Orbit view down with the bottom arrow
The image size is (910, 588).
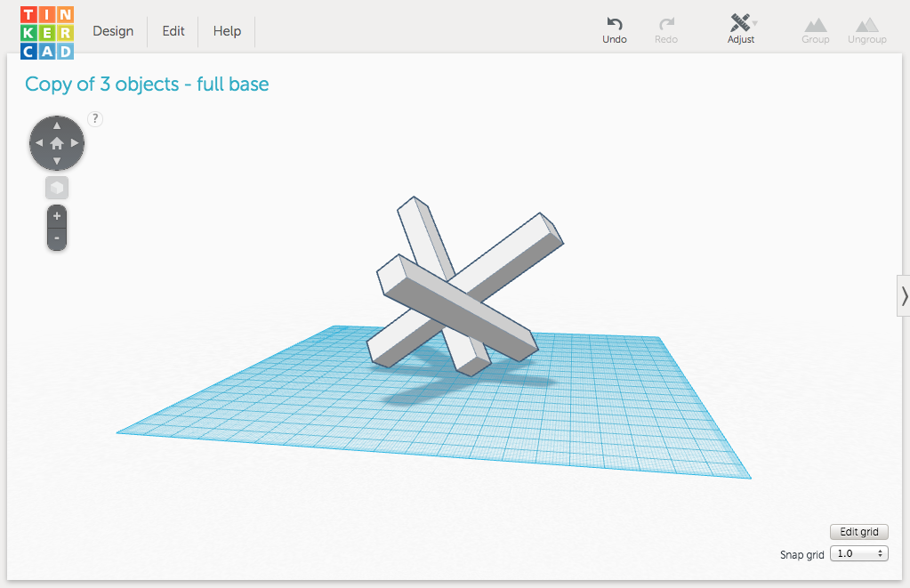(57, 161)
